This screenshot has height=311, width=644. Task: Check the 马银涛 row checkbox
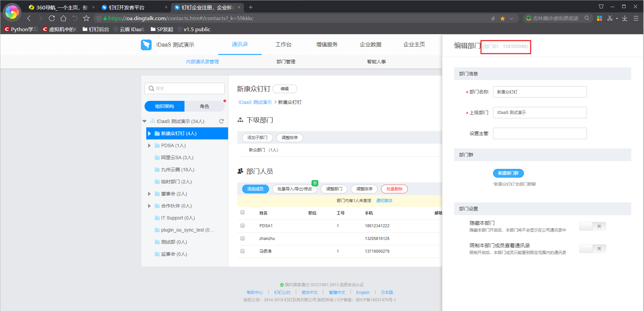243,251
